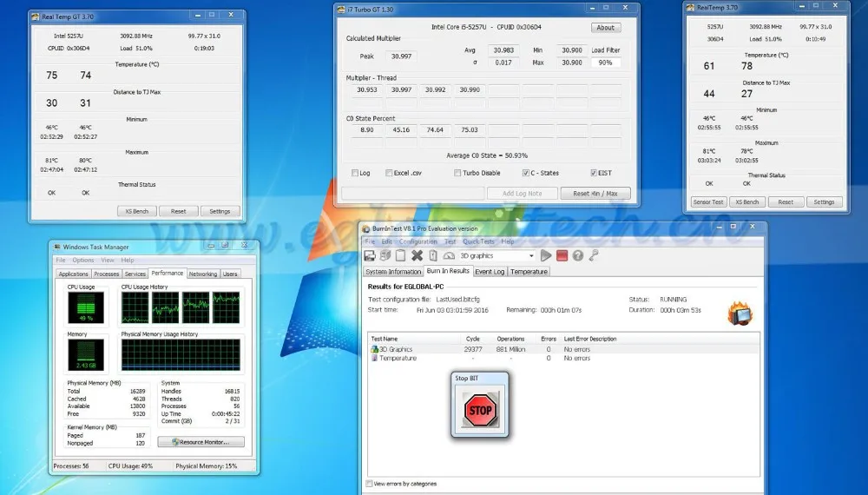
Task: Click the i7 Turbo GT title bar icon
Action: pos(341,10)
